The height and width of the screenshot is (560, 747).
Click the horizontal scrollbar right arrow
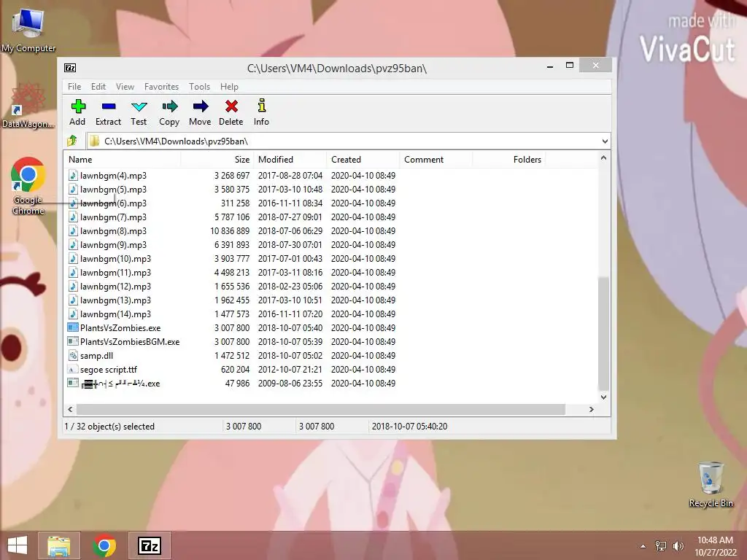[x=591, y=409]
